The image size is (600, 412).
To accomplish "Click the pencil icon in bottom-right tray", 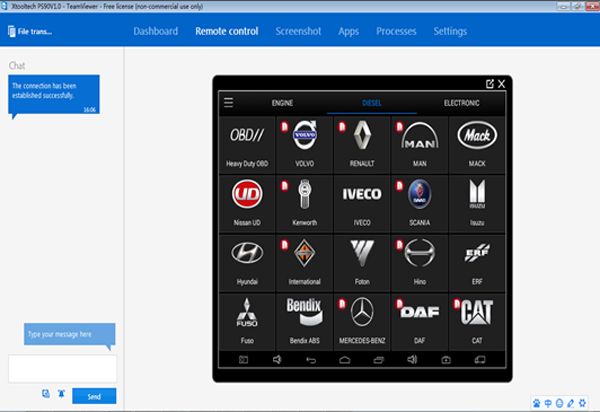I will point(571,403).
